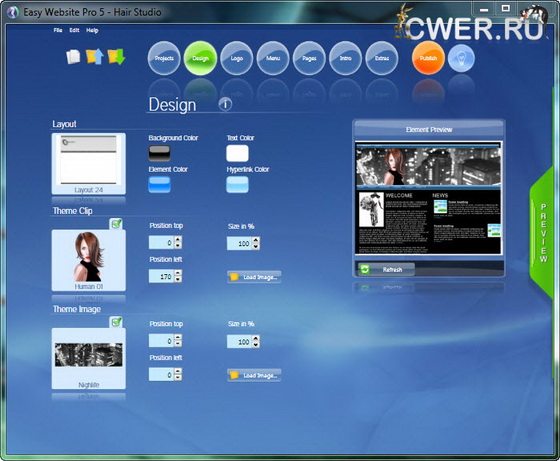560x461 pixels.
Task: Click Theme Image Position top field
Action: tap(161, 341)
